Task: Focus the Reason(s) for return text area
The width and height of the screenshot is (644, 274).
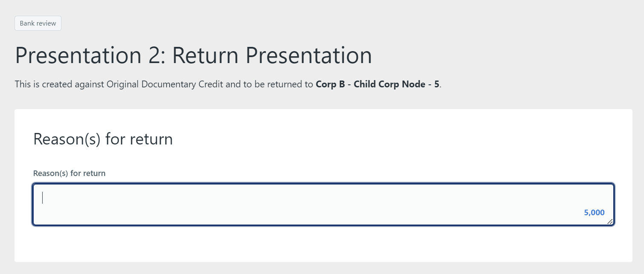Action: pos(323,205)
